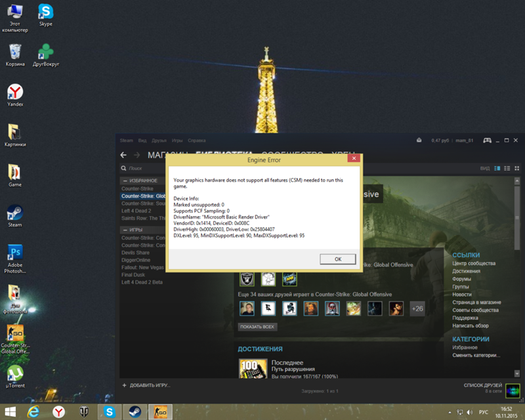
Task: Click ДОБАВИТЬ ИГРУ in Steam
Action: tap(146, 385)
